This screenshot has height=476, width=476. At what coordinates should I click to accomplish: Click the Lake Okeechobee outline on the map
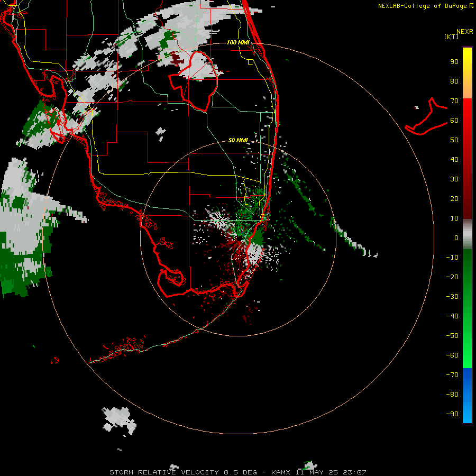194,81
